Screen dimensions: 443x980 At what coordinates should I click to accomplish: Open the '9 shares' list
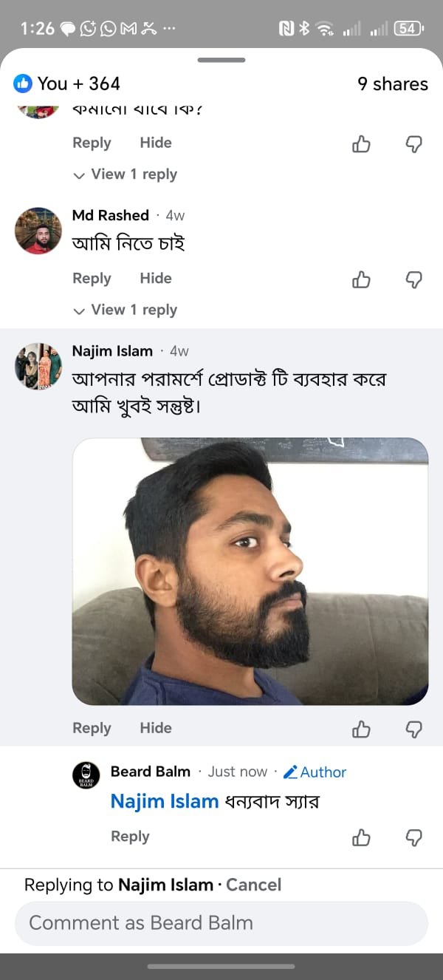tap(393, 84)
